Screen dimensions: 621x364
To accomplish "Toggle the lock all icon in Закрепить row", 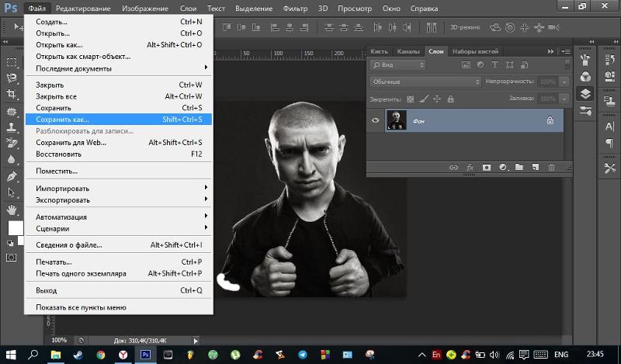I will [x=450, y=99].
